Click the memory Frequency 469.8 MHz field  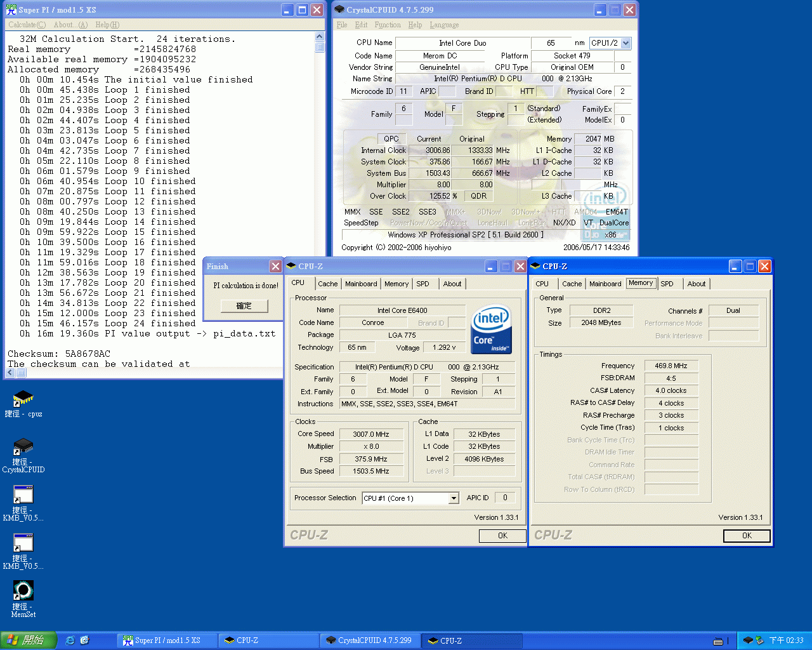671,366
